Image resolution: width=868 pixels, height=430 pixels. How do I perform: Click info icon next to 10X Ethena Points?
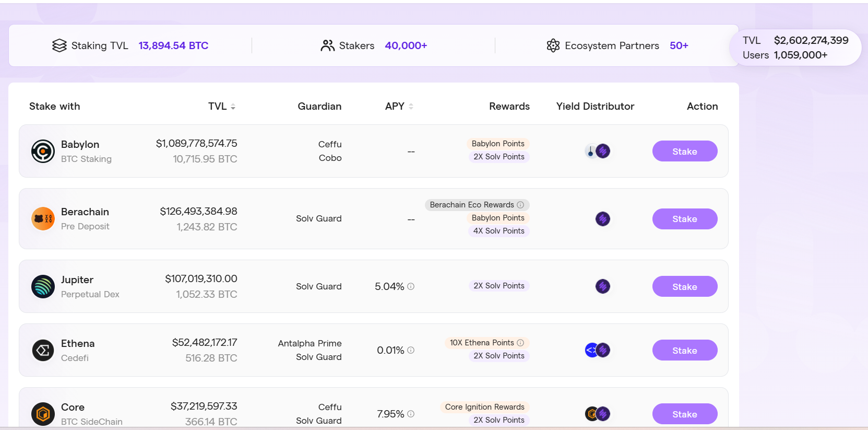(520, 343)
